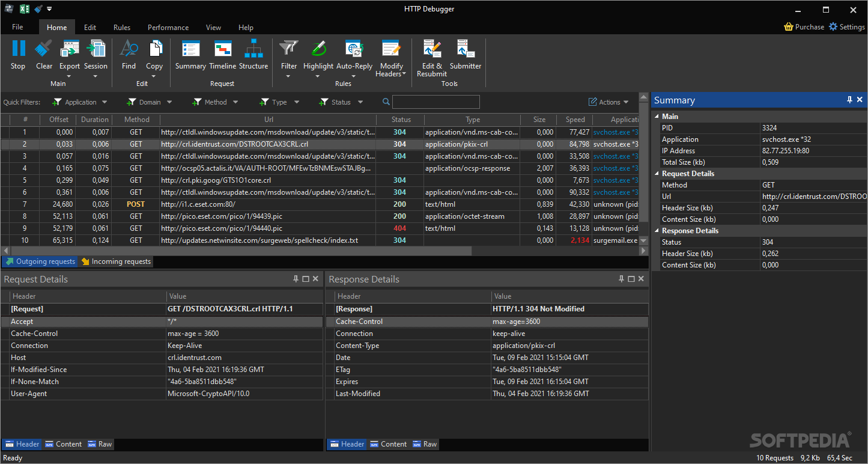The height and width of the screenshot is (464, 868).
Task: Switch to the Edit ribbon tab
Action: pyautogui.click(x=90, y=27)
